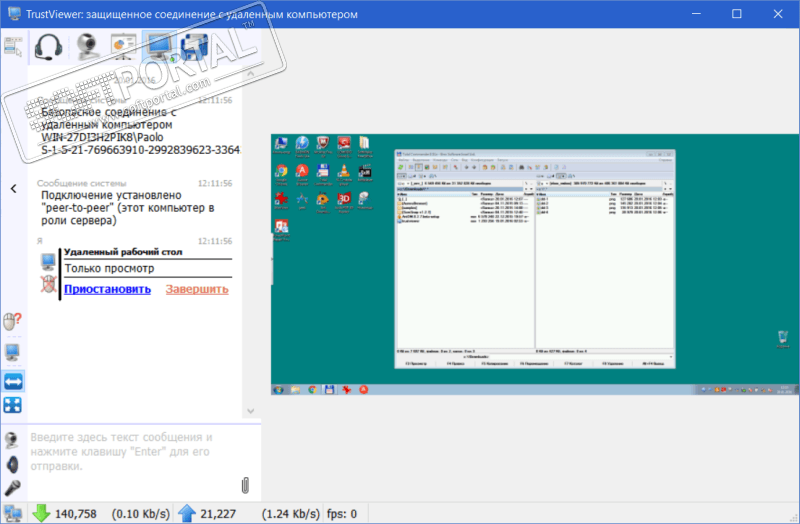Click the monitor icon beside the remote desktop message
Screen dimensions: 800x524
point(48,262)
